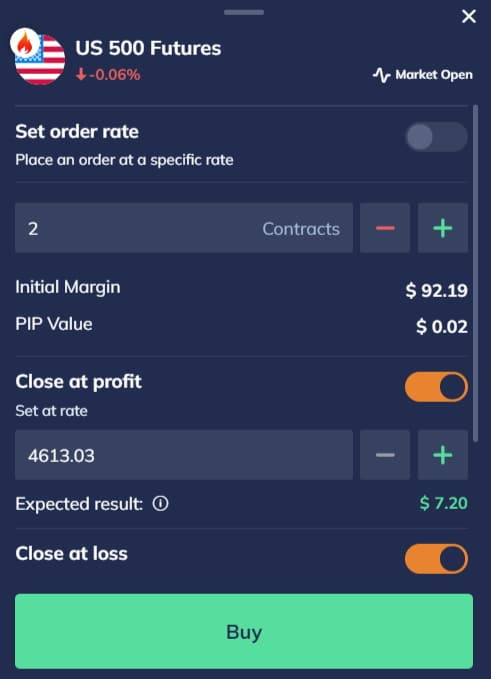Screen dimensions: 491x679
Task: Increase contracts with the green plus
Action: tap(443, 228)
